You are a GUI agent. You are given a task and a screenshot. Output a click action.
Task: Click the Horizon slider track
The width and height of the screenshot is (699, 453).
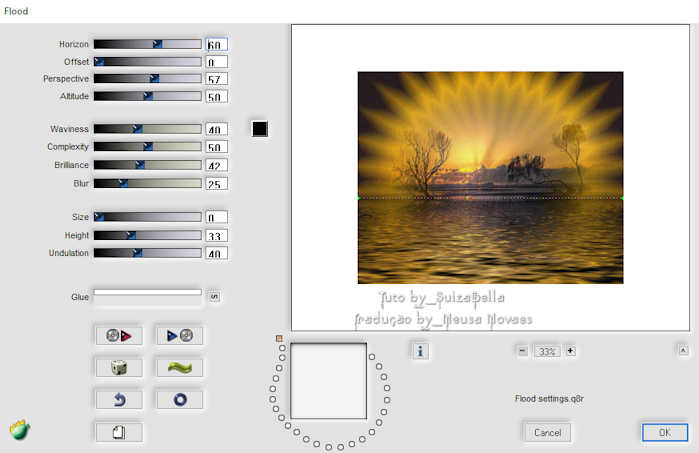point(148,44)
